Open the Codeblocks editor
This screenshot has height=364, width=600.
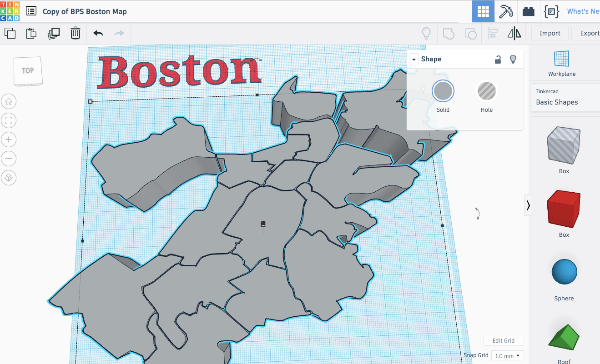click(551, 11)
